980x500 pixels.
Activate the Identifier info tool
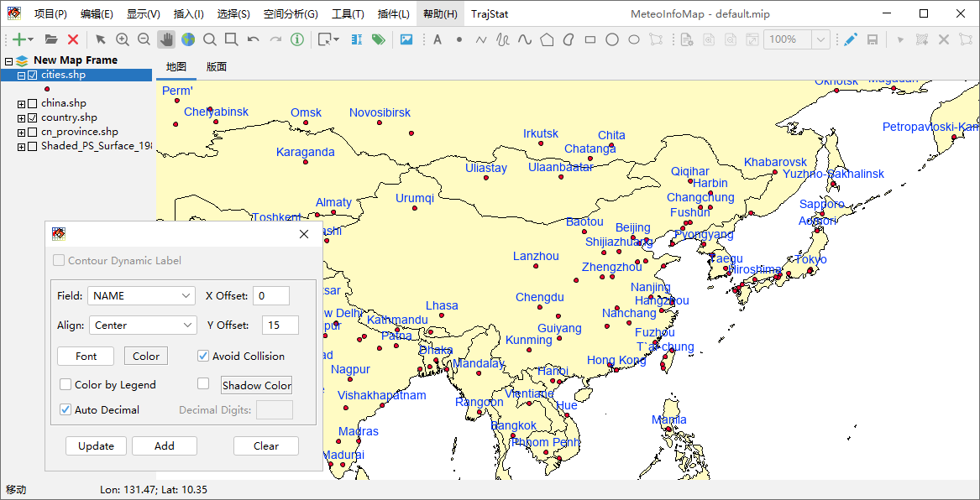click(x=297, y=39)
